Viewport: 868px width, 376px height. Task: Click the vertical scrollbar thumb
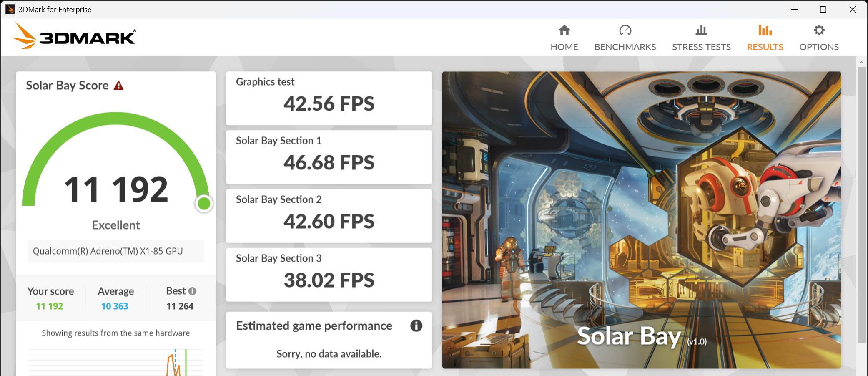[861, 204]
